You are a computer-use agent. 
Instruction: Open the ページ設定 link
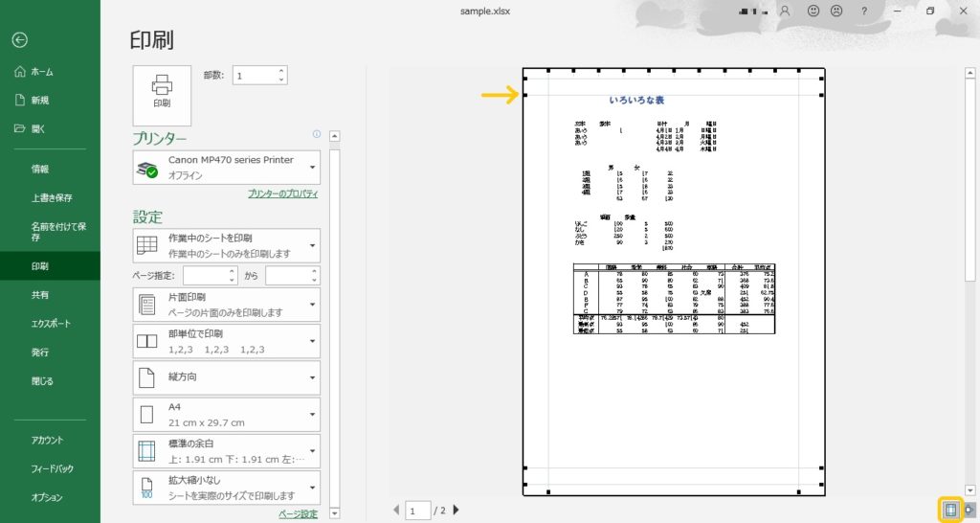298,514
